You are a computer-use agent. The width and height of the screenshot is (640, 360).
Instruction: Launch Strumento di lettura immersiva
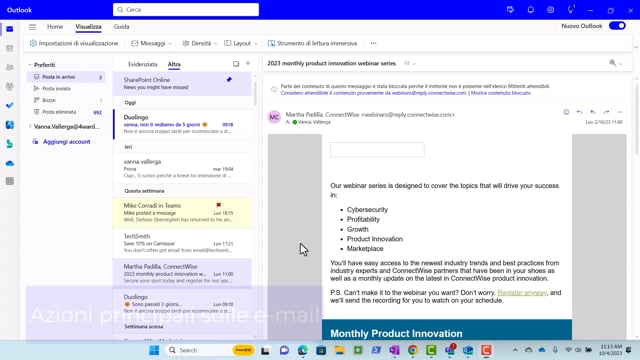coord(312,43)
